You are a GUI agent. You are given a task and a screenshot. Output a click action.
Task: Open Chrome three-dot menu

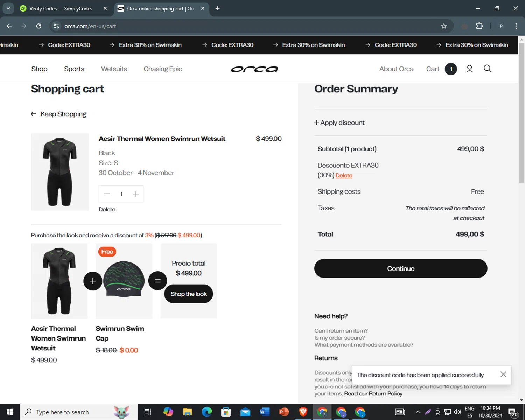tap(516, 26)
